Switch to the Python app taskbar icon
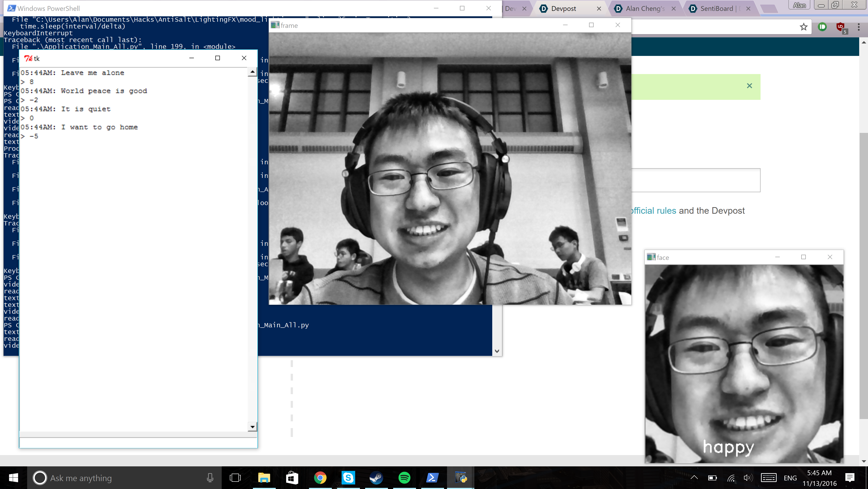 coord(461,478)
